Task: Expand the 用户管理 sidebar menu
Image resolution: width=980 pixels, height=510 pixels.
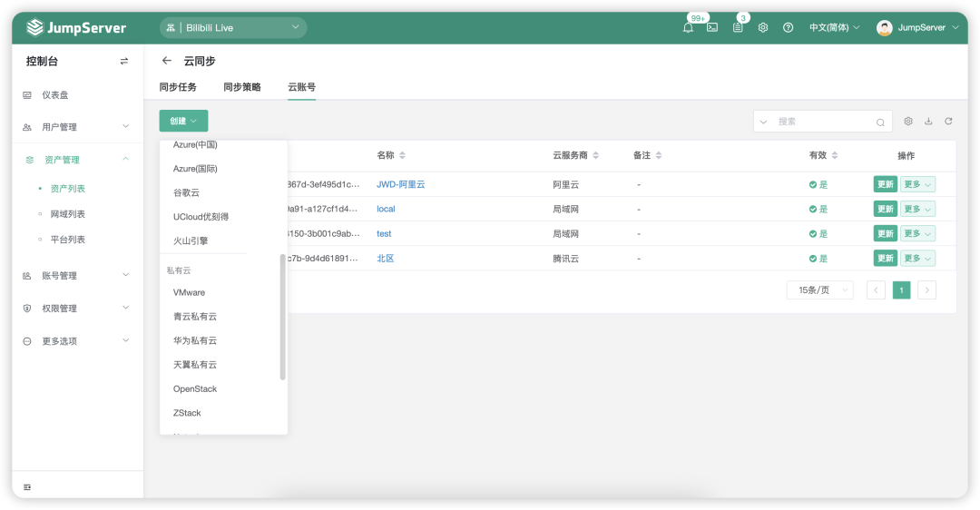Action: coord(77,127)
